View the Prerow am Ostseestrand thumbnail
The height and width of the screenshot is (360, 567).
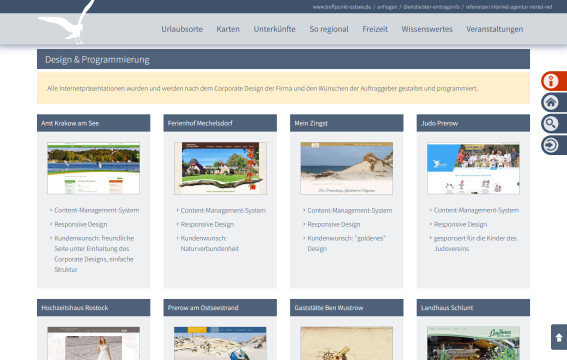tap(220, 343)
